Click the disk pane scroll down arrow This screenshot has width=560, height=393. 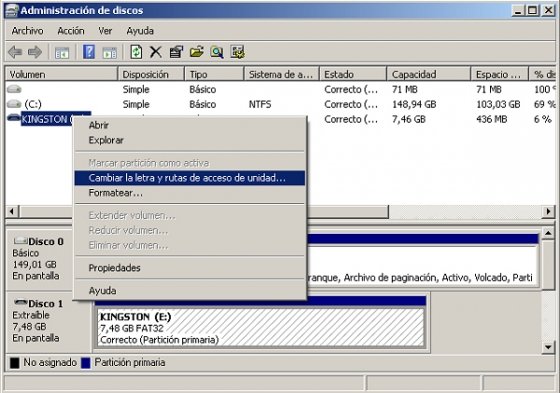548,347
